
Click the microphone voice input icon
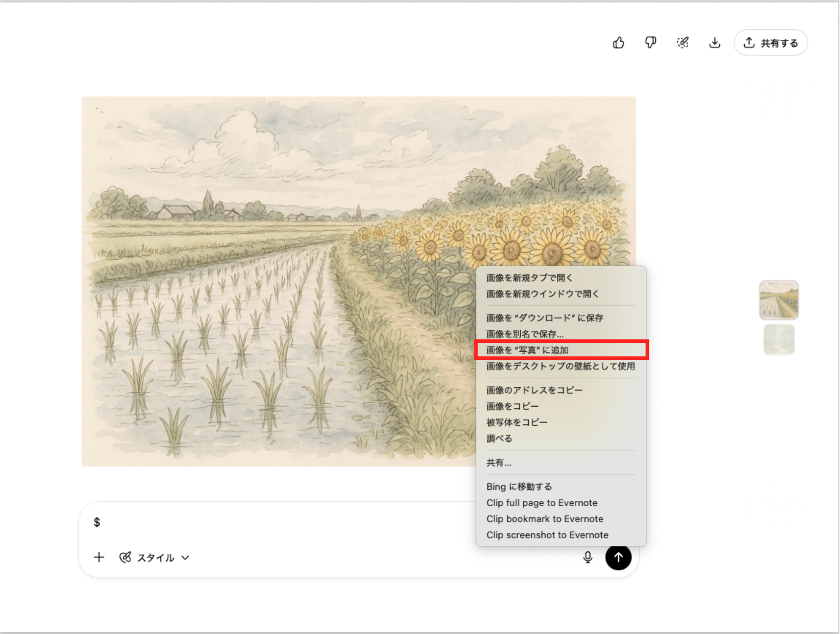point(588,557)
